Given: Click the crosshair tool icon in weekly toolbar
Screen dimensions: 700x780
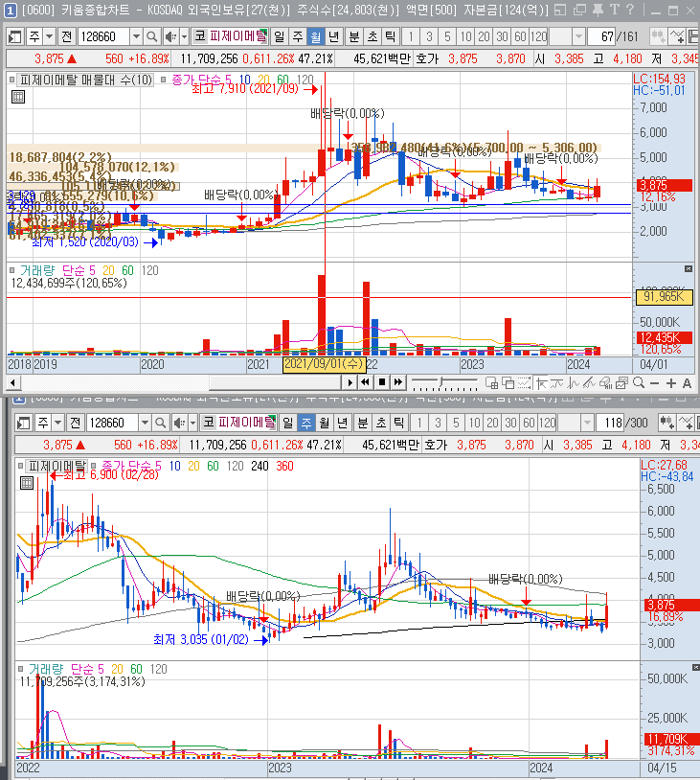Looking at the screenshot, I should 667,423.
